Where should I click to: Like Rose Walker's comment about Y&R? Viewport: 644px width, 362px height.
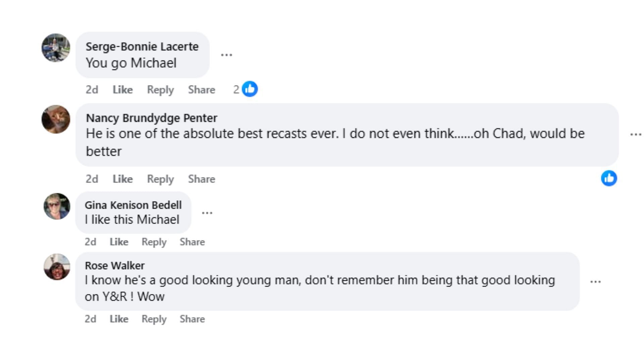(x=119, y=319)
